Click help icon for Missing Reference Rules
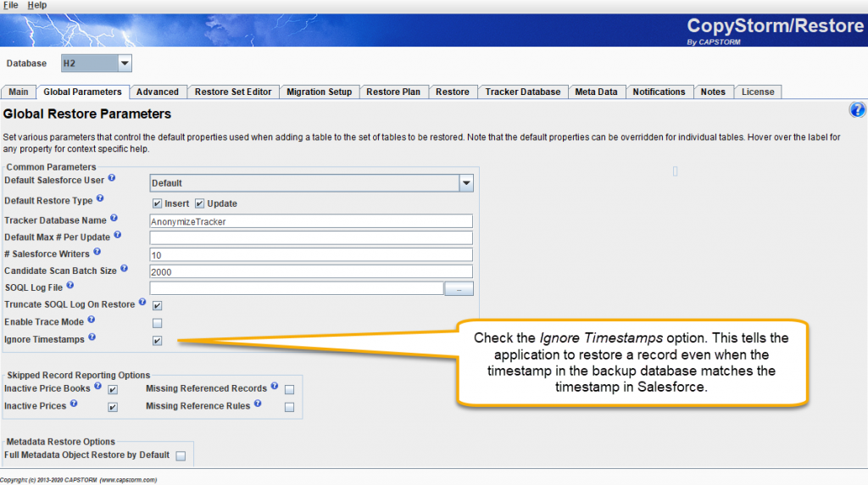The image size is (868, 485). pyautogui.click(x=258, y=404)
